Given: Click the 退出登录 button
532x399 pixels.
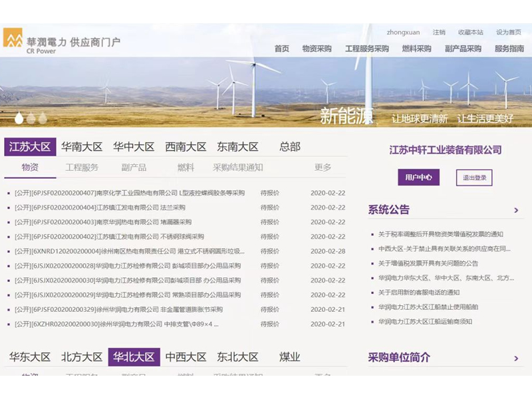Looking at the screenshot, I should pos(474,178).
